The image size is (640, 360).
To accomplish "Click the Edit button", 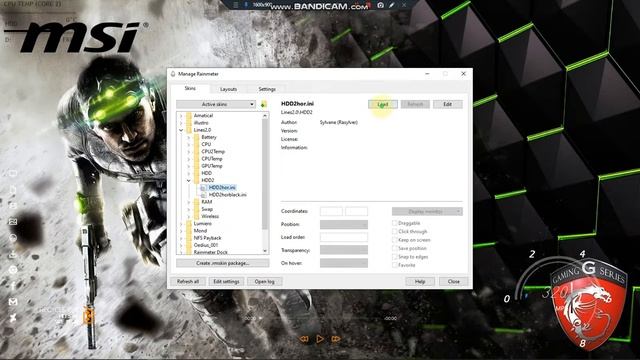I will point(448,104).
